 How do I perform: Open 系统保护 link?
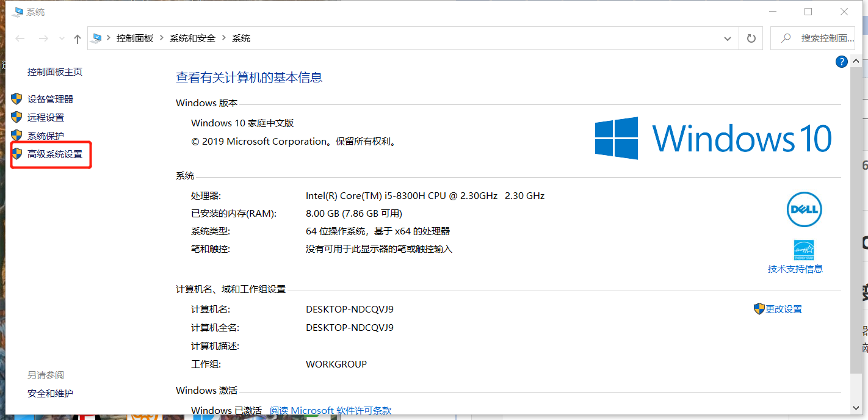coord(46,136)
